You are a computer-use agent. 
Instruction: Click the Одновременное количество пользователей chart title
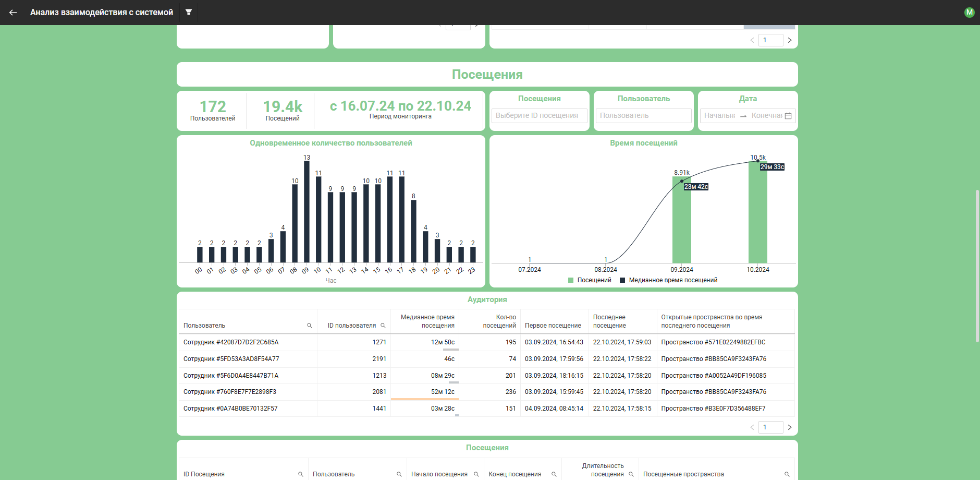(x=331, y=143)
